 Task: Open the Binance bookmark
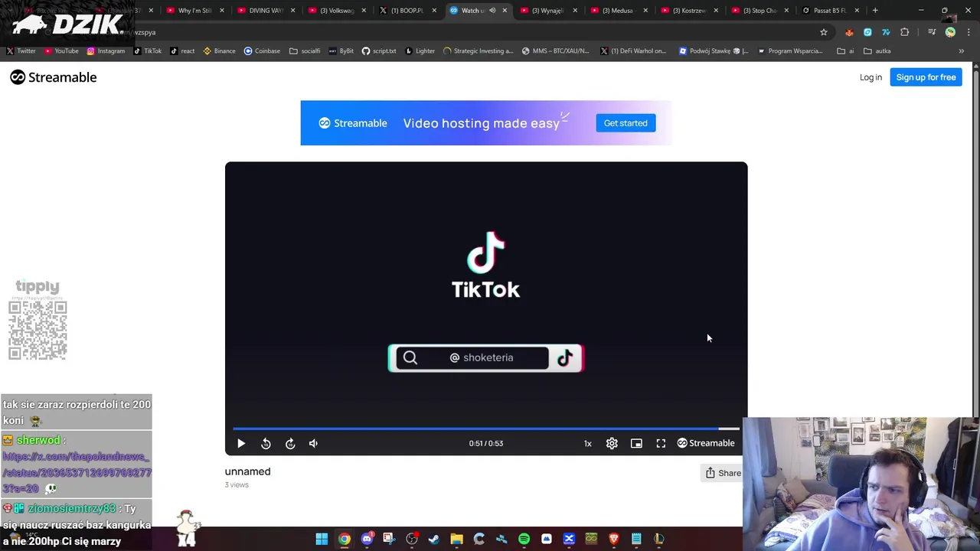tap(219, 51)
